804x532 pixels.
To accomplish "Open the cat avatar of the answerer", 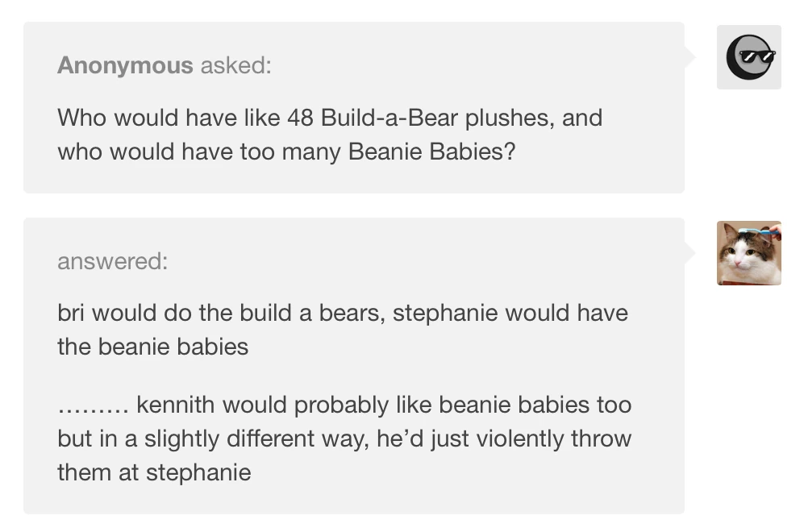I will click(x=748, y=253).
